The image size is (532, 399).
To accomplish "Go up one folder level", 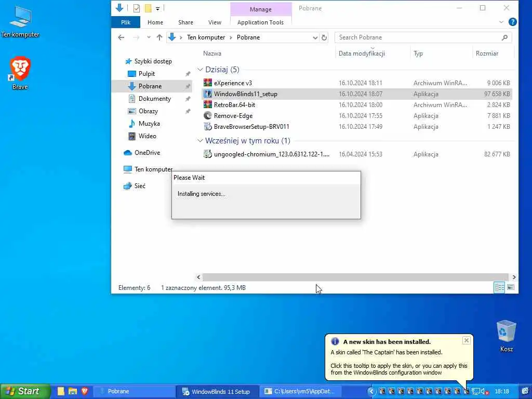I will click(159, 37).
